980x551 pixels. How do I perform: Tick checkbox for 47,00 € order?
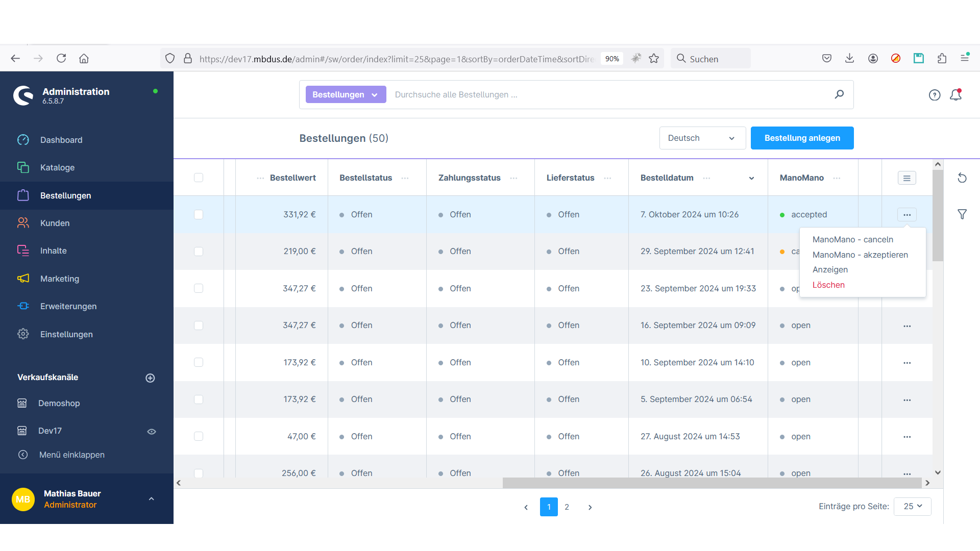199,436
